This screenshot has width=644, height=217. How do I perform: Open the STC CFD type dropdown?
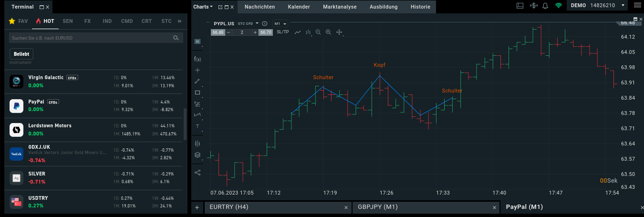coord(249,23)
